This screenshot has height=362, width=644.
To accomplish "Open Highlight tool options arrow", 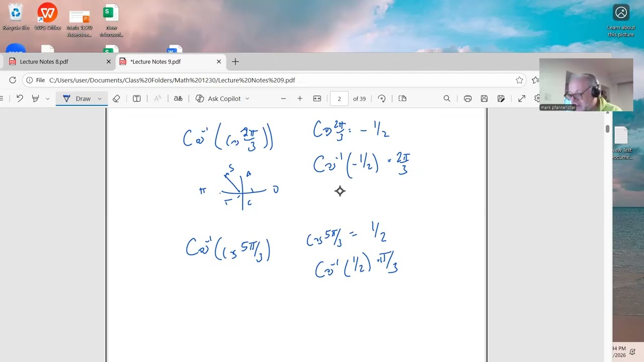I will coord(48,99).
